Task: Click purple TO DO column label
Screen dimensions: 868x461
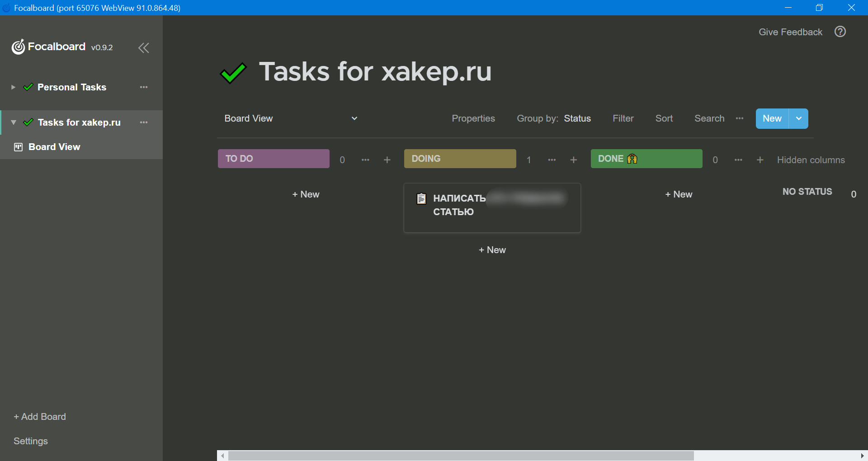Action: click(x=274, y=159)
